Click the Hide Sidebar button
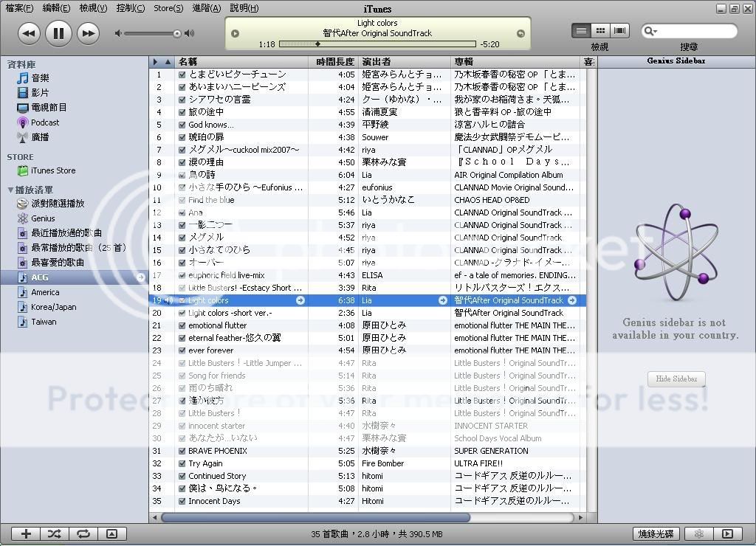This screenshot has height=546, width=756. [x=676, y=379]
